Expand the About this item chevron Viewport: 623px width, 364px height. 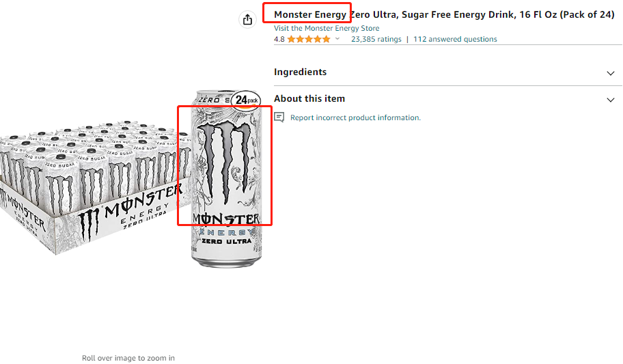pyautogui.click(x=611, y=100)
